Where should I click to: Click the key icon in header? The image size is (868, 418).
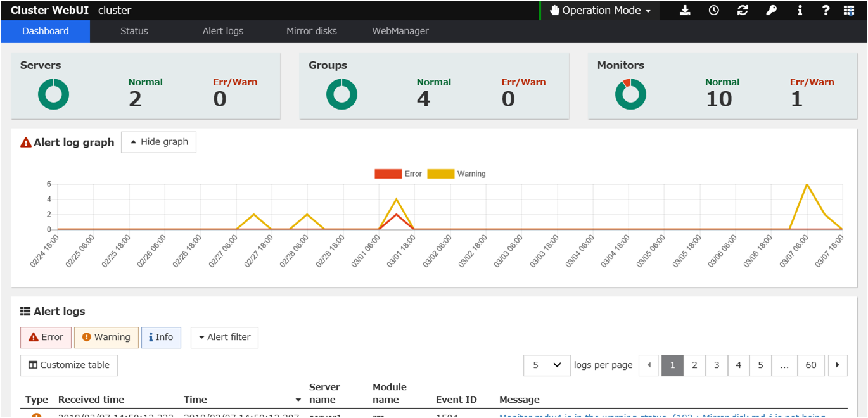[x=771, y=11]
